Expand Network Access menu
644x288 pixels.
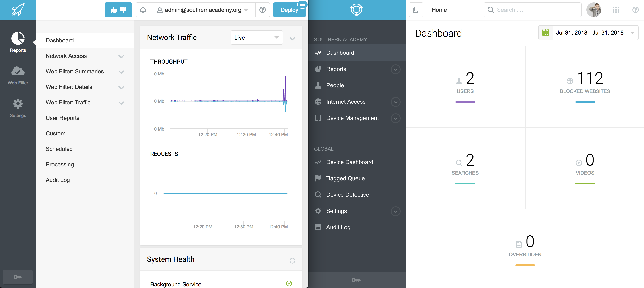pyautogui.click(x=121, y=56)
